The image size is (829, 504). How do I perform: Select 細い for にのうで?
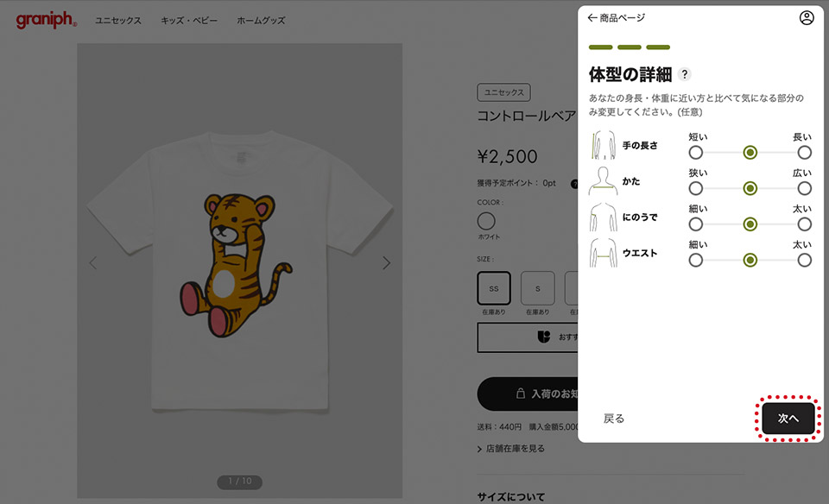pyautogui.click(x=696, y=224)
